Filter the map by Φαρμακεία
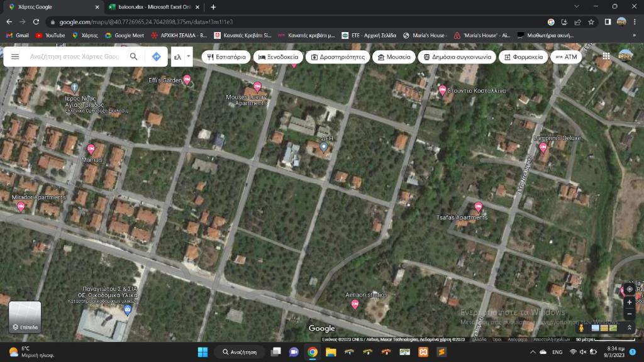Image resolution: width=644 pixels, height=362 pixels. tap(523, 57)
